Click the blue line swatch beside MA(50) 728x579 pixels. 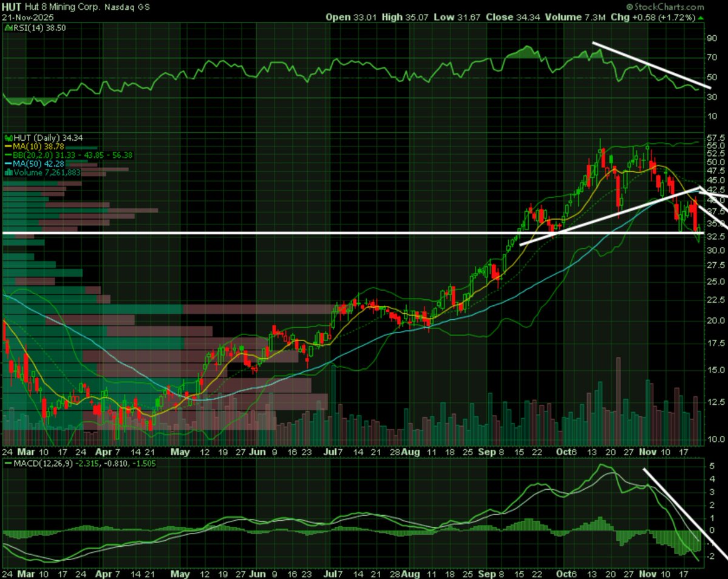coord(9,164)
